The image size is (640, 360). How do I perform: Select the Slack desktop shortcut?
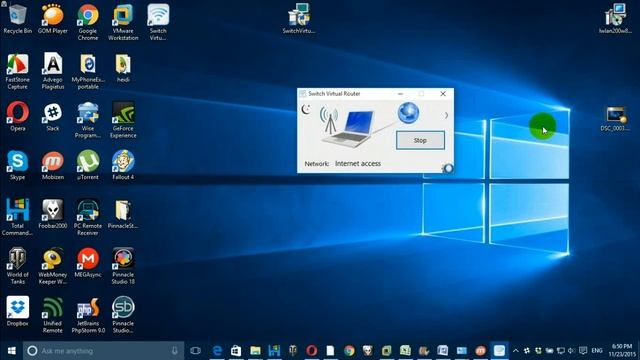(53, 116)
